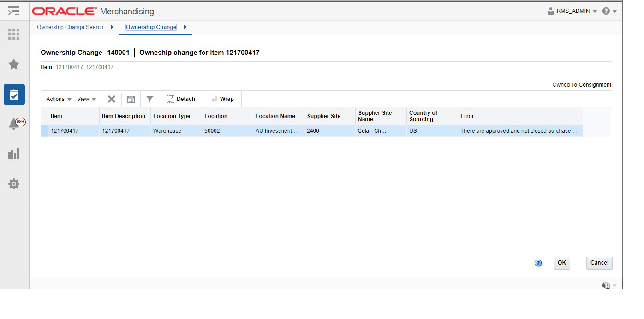Toggle the navigation menu hamburger icon

(14, 11)
